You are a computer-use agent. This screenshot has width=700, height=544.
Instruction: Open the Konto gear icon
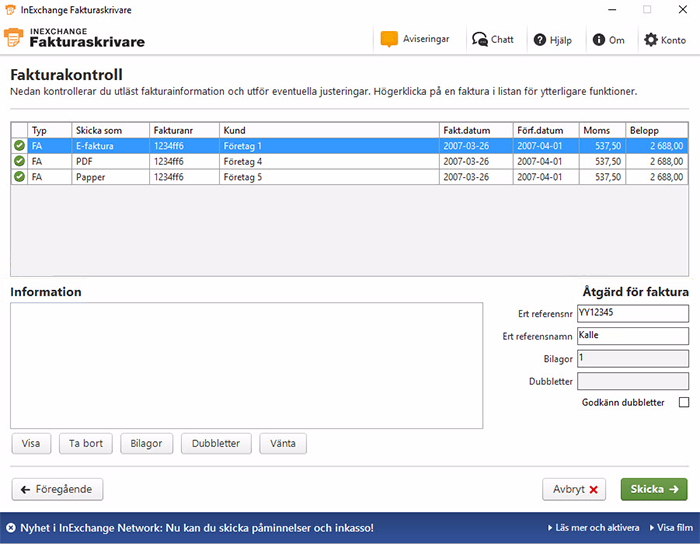pyautogui.click(x=650, y=40)
